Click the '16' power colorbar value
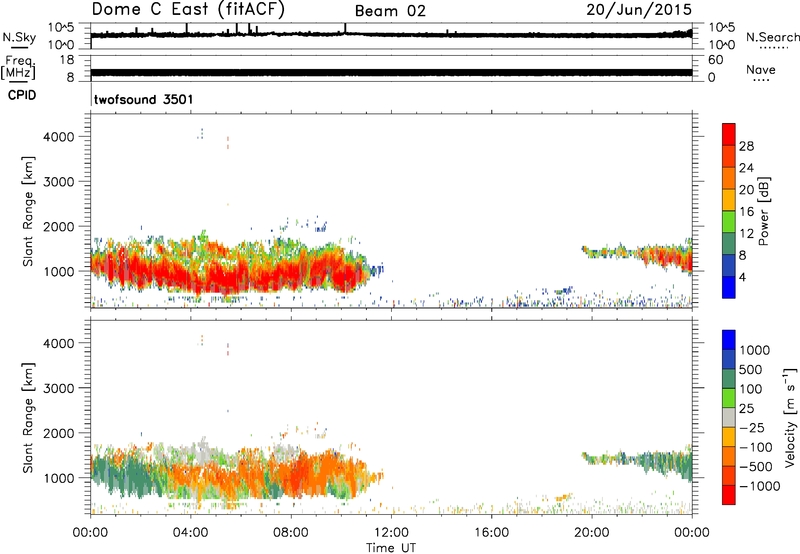 (746, 212)
